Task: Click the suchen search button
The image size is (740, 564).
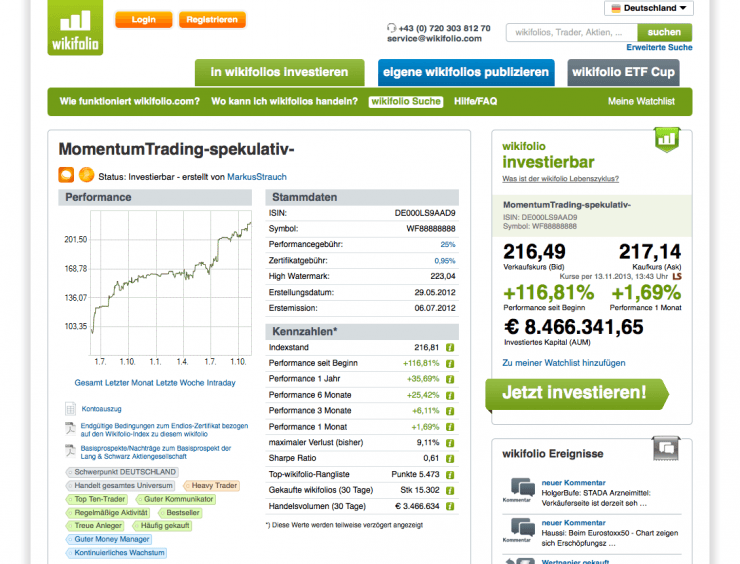Action: coord(664,33)
